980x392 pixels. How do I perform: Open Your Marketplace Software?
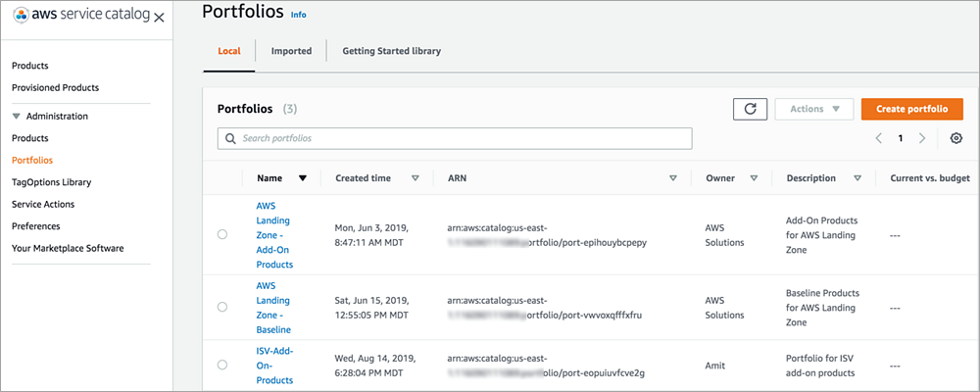click(68, 248)
